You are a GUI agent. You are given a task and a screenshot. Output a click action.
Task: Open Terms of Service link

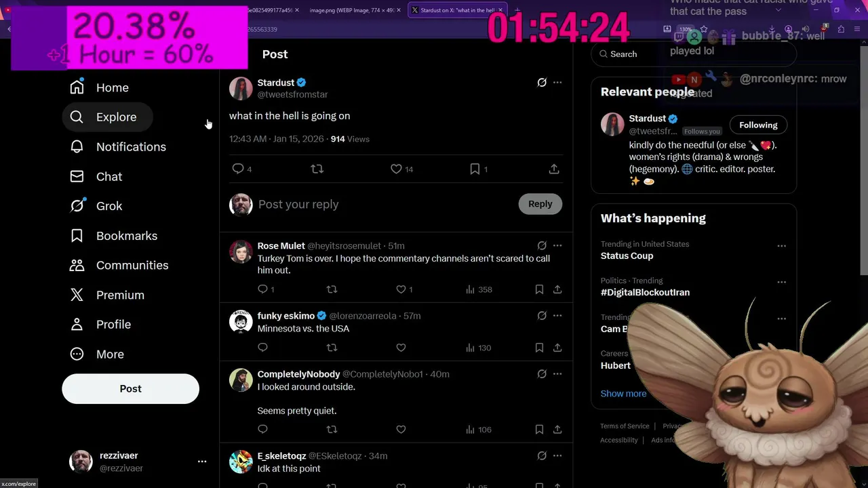click(x=625, y=426)
